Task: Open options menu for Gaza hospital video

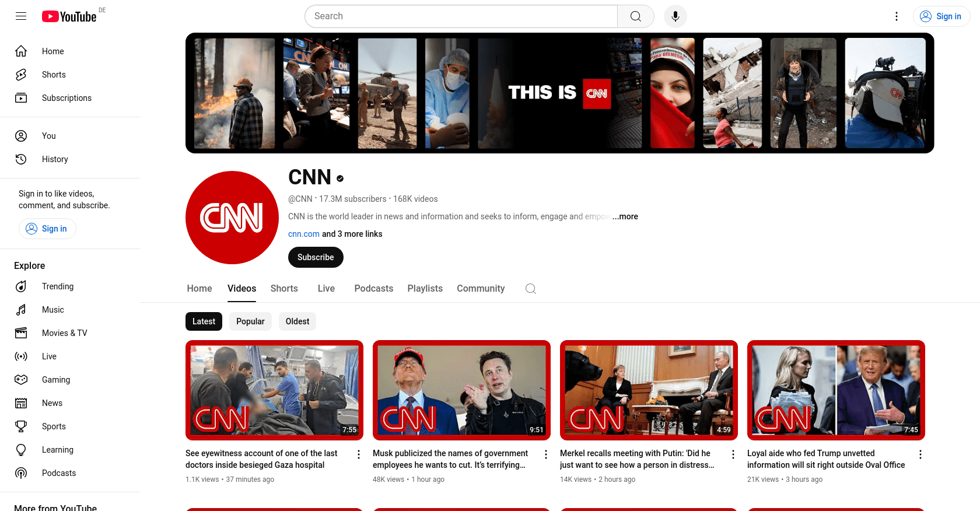Action: (x=359, y=454)
